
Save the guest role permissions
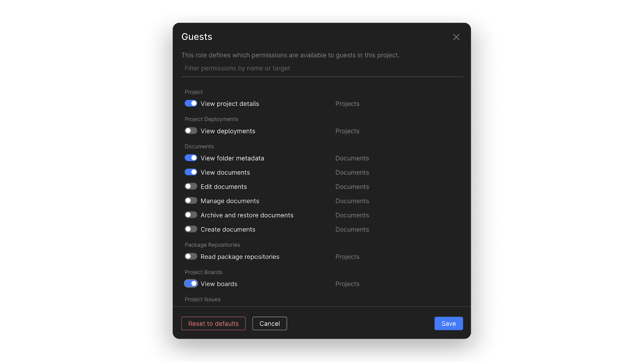[448, 323]
